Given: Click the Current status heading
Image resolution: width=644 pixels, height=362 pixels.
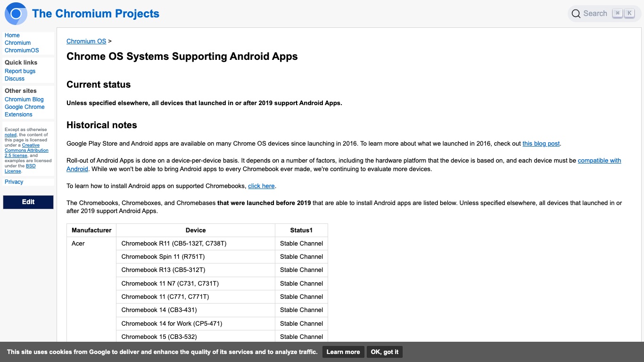Looking at the screenshot, I should pyautogui.click(x=99, y=85).
